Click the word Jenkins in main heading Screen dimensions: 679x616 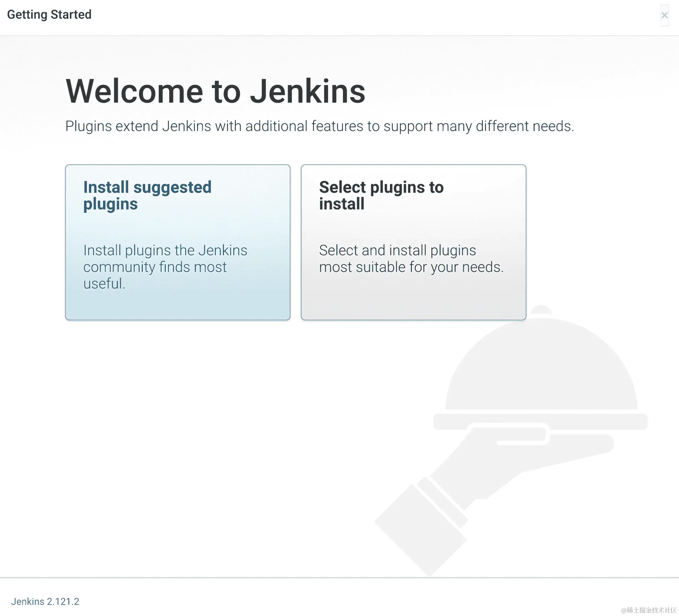[307, 91]
